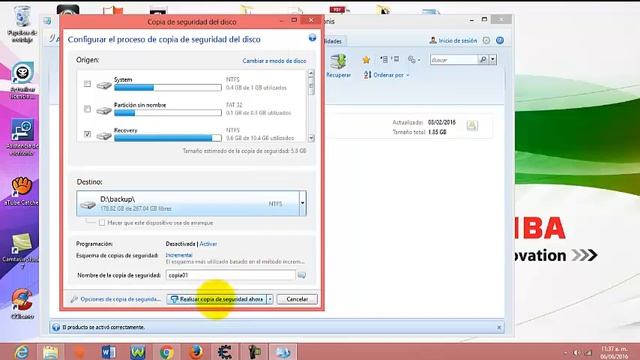Click info icon in activation notification bar
This screenshot has width=640, height=360.
56,327
